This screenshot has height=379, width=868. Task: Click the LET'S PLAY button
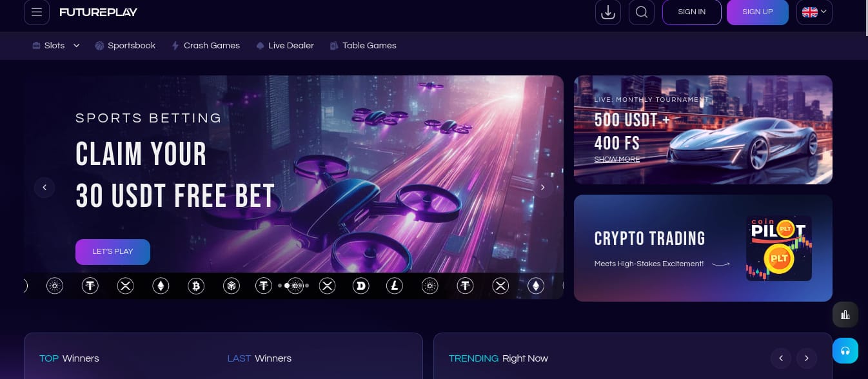point(113,252)
